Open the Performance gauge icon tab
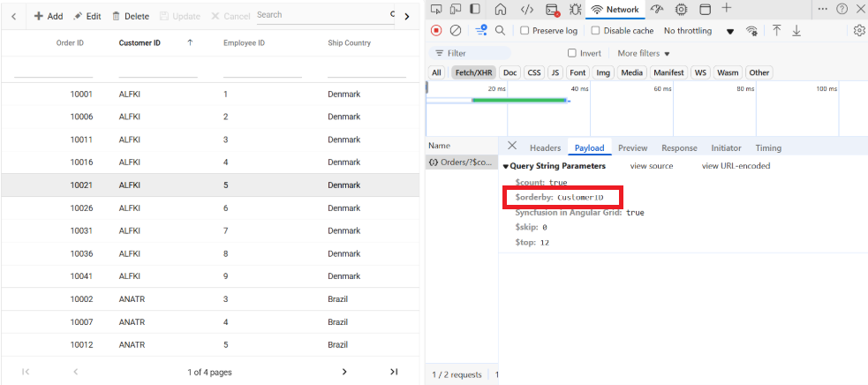Image resolution: width=868 pixels, height=385 pixels. pos(657,9)
